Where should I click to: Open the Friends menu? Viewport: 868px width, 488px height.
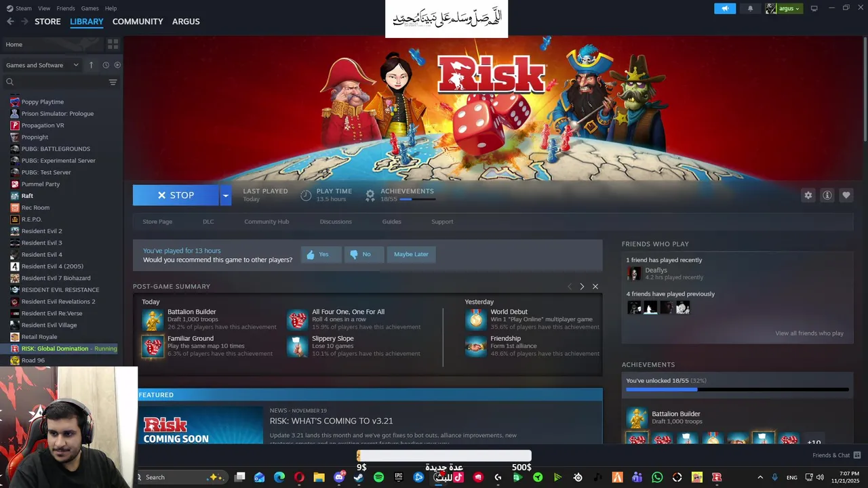66,8
